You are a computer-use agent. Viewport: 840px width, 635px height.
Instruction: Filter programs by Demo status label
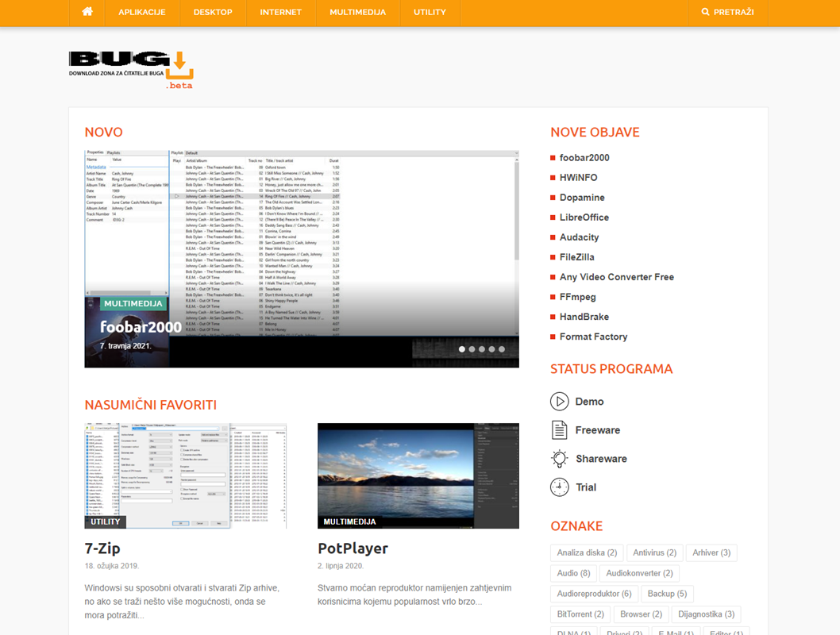(x=589, y=401)
